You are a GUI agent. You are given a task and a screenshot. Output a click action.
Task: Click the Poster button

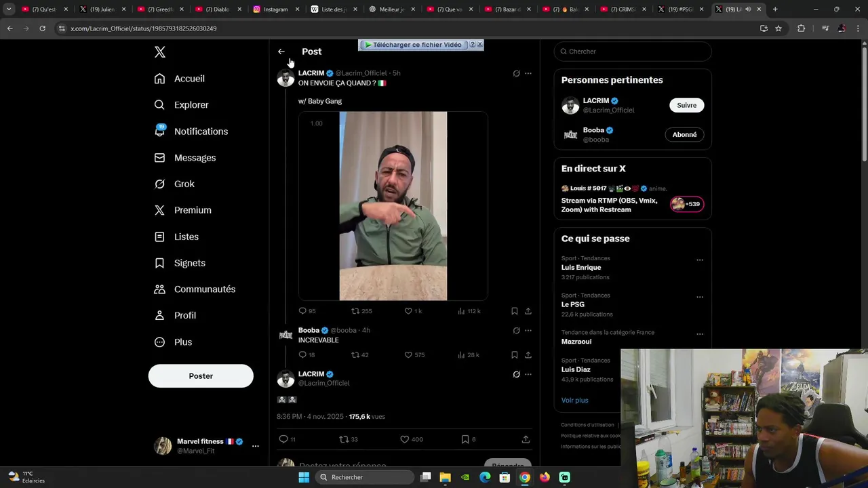201,376
